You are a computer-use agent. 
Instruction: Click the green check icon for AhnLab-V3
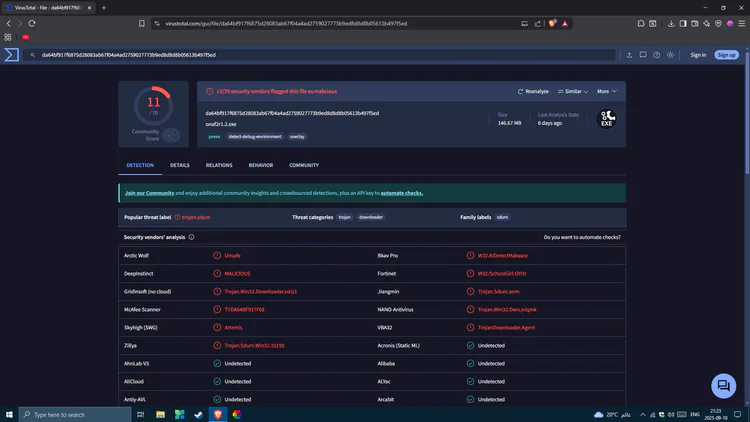pyautogui.click(x=217, y=364)
